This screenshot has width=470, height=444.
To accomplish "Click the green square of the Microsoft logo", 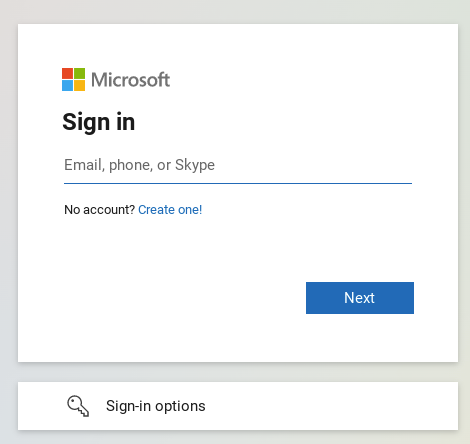I will (x=79, y=73).
